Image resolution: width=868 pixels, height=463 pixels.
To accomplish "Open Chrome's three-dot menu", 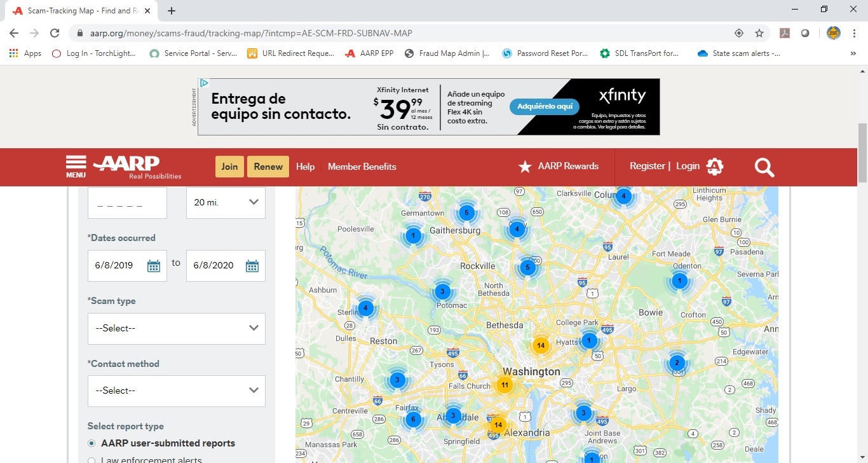I will coord(853,33).
